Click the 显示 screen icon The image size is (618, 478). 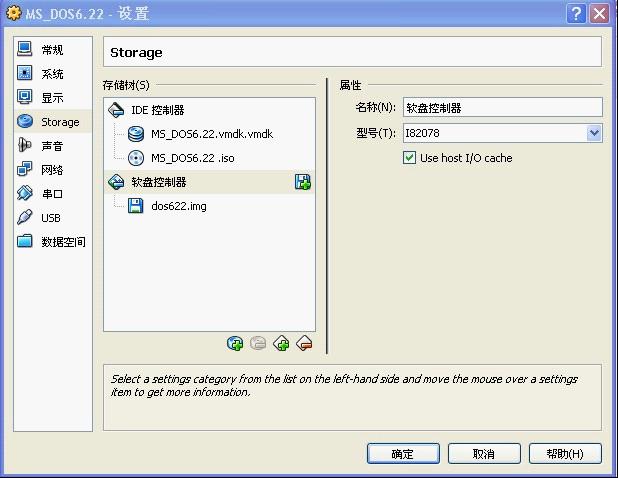pyautogui.click(x=24, y=97)
